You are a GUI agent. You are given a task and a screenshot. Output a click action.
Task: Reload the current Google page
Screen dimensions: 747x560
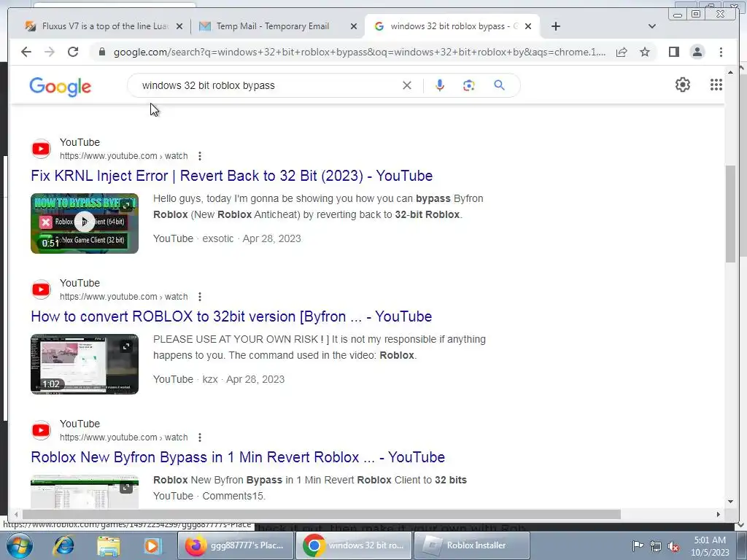73,52
